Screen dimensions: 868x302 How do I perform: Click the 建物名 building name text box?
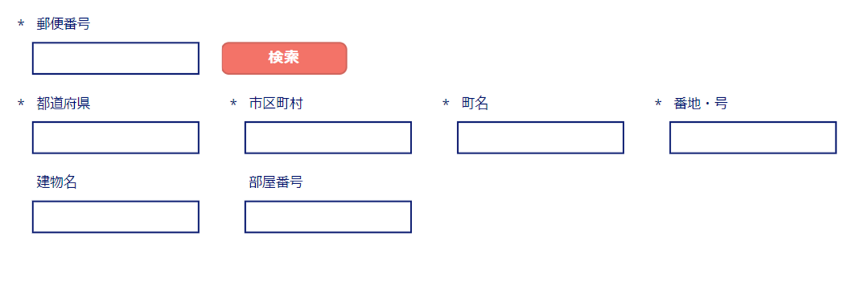116,217
